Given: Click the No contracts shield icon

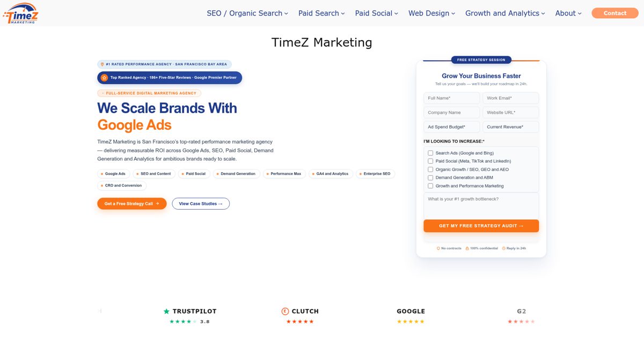Looking at the screenshot, I should coord(438,248).
